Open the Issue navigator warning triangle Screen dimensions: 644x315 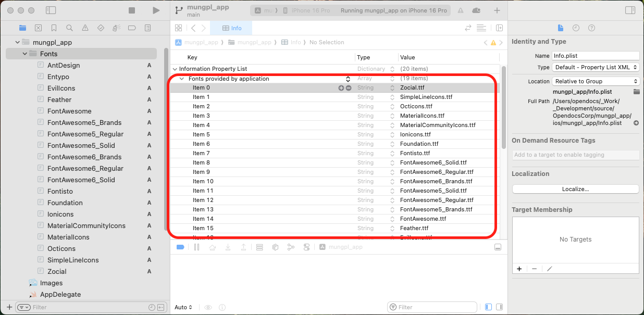click(85, 28)
